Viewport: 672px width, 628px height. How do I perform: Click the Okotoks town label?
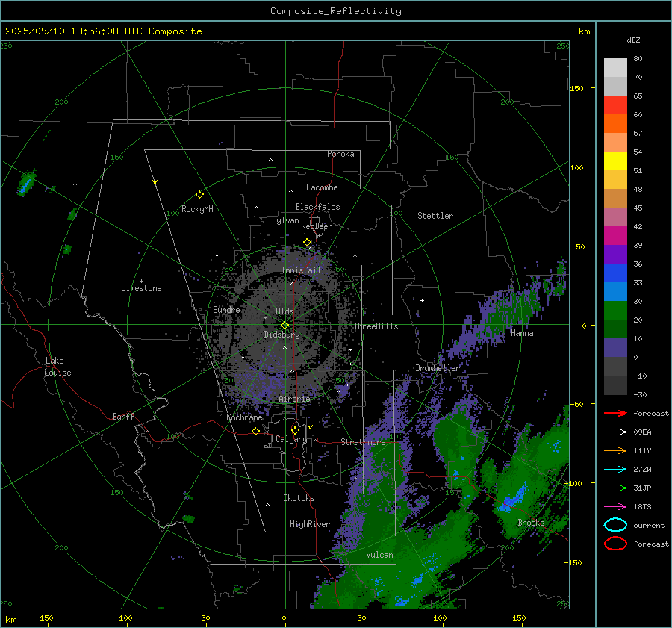click(x=299, y=498)
